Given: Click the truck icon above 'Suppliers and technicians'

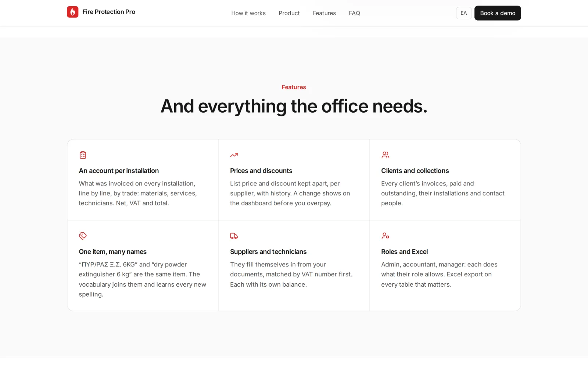Looking at the screenshot, I should [234, 236].
